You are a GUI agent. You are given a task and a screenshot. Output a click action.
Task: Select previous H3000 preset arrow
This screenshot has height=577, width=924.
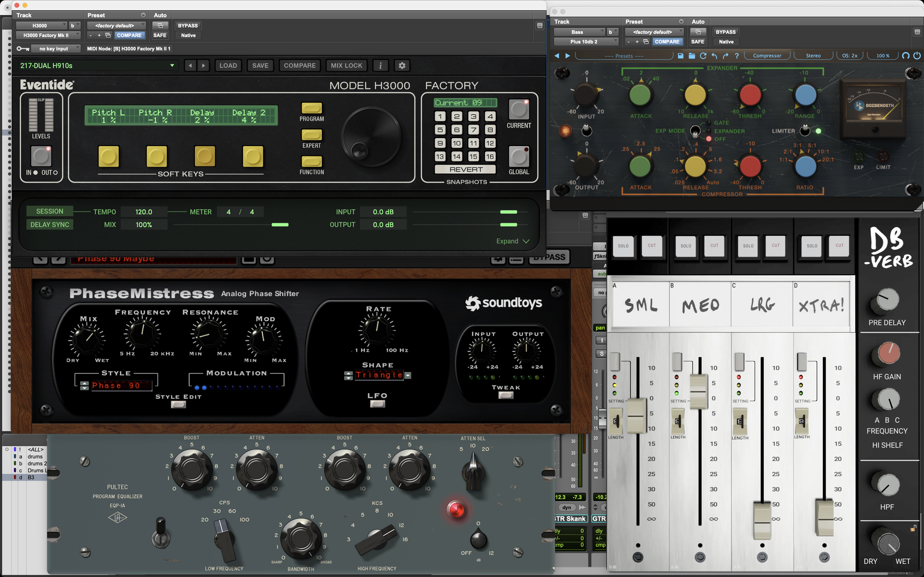[x=191, y=65]
